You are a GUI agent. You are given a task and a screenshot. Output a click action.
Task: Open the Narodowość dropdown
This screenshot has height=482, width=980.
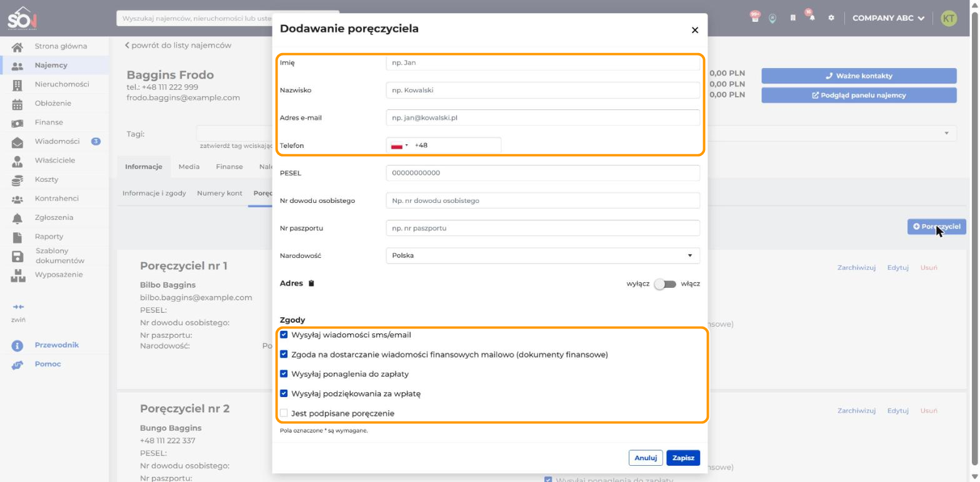point(543,255)
